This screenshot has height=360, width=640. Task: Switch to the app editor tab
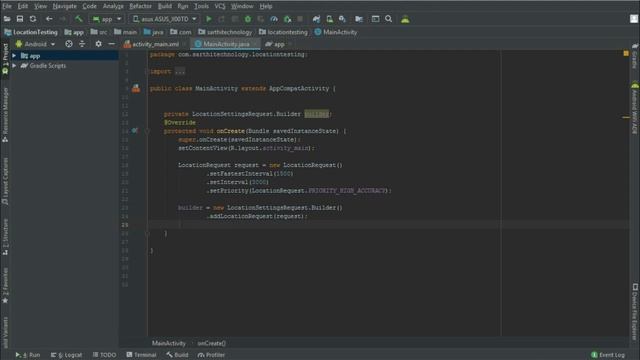point(278,44)
